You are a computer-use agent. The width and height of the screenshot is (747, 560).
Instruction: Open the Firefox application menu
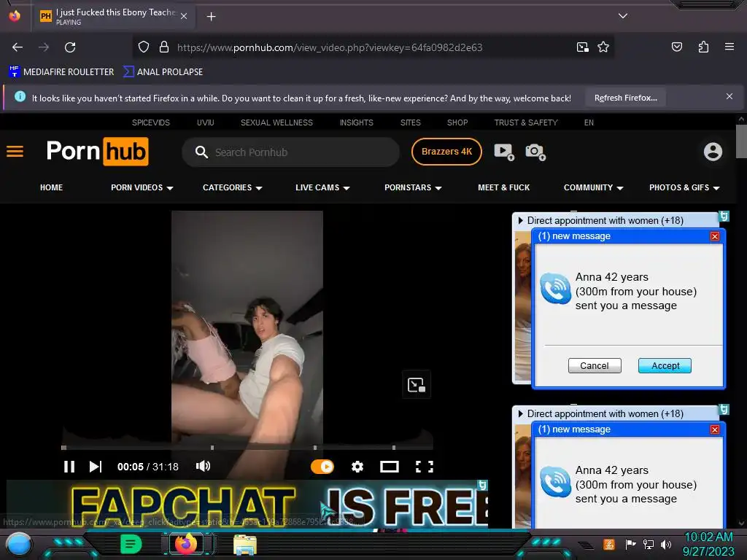pos(729,47)
